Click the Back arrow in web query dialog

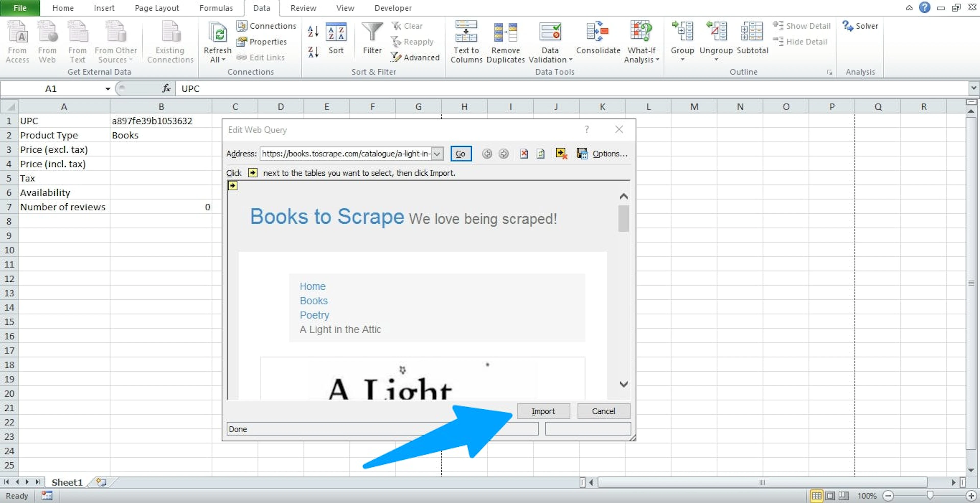click(487, 154)
